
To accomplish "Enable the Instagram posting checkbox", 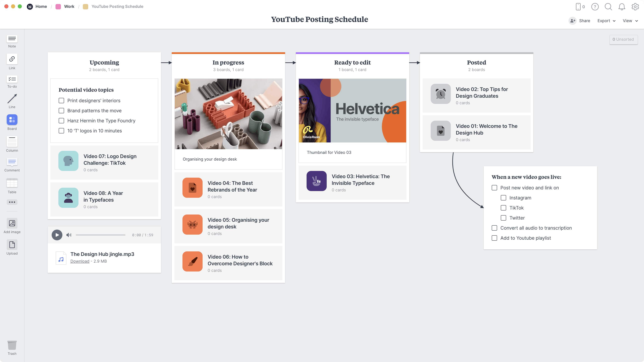I will [503, 198].
